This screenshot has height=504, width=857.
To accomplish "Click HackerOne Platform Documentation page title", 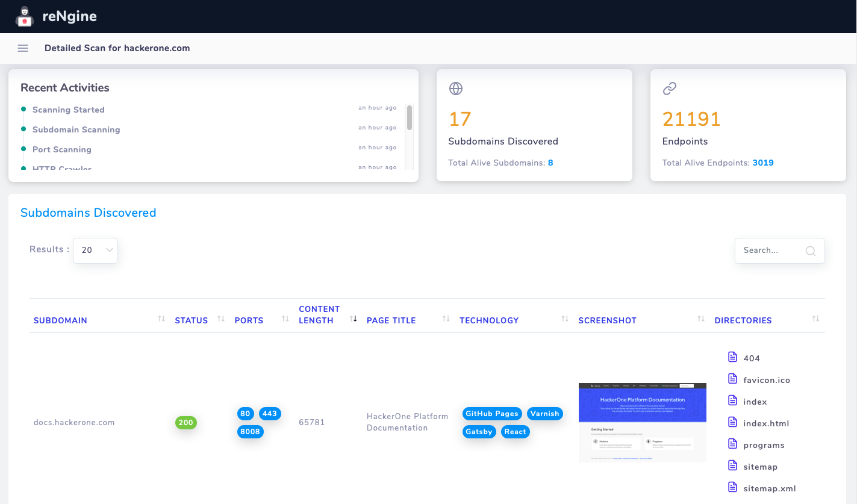I will [x=408, y=423].
